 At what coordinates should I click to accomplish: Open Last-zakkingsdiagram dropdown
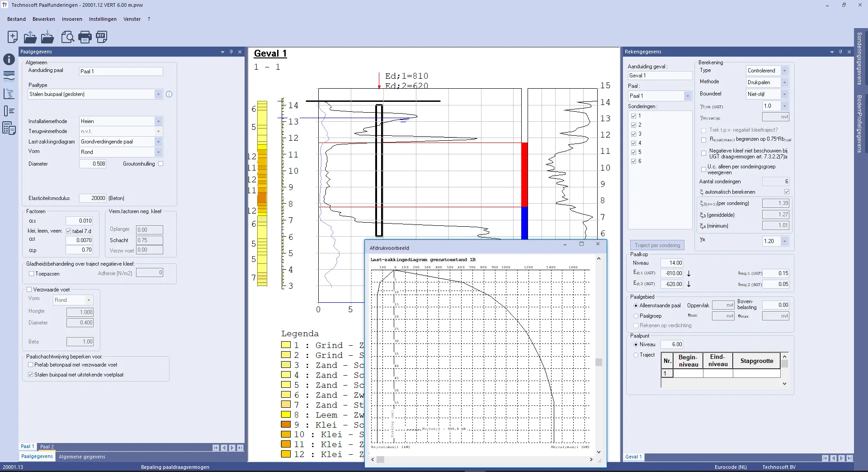coord(158,142)
